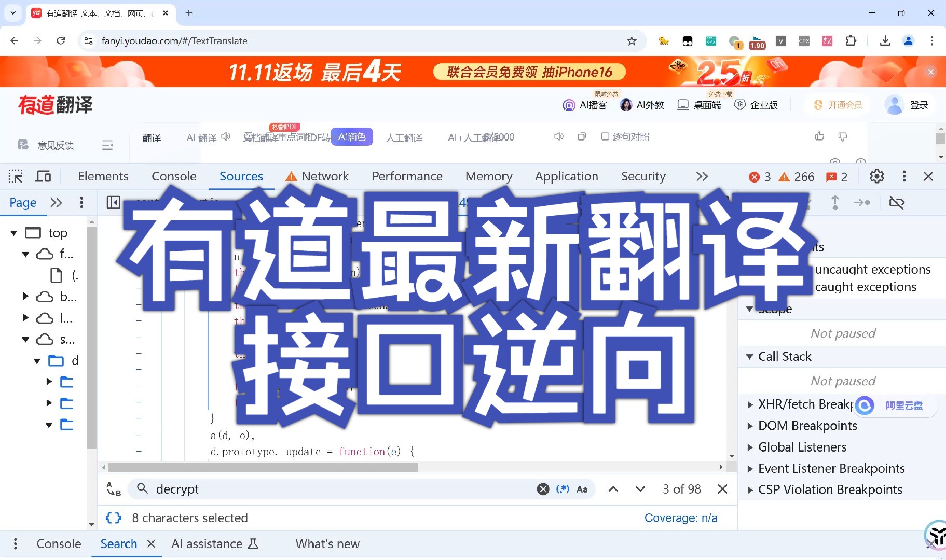Close the DevTools panel
Image resolution: width=946 pixels, height=560 pixels.
[x=928, y=176]
